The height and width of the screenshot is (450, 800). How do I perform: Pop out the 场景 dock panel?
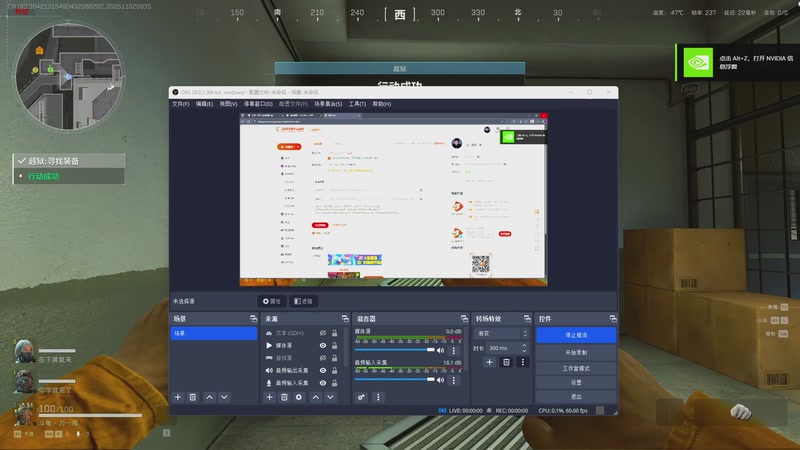[254, 318]
